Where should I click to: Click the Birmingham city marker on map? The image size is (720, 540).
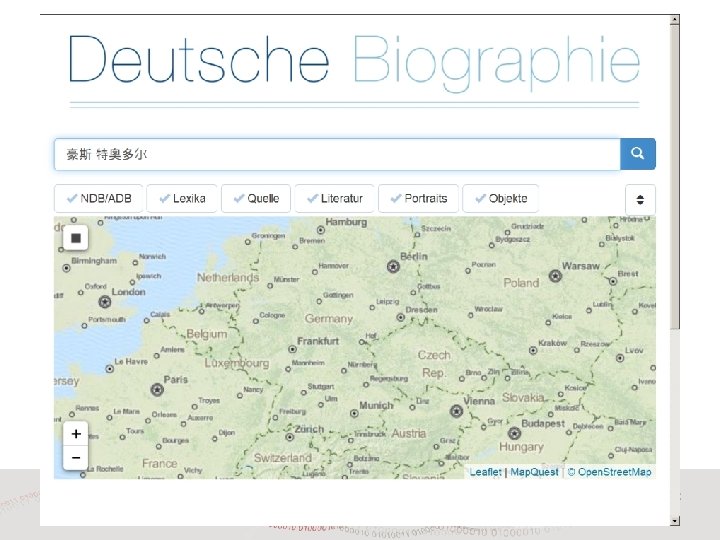[66, 268]
